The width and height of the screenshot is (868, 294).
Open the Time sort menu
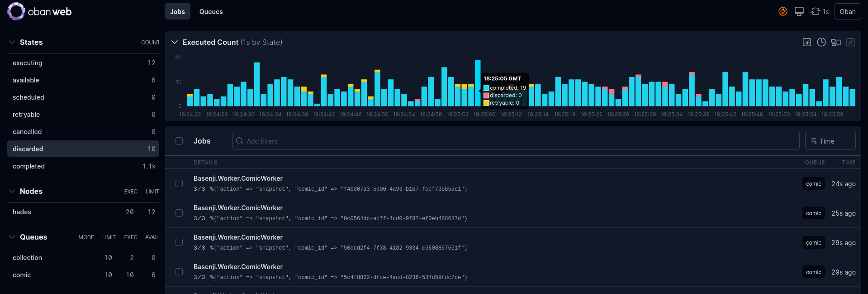(830, 141)
